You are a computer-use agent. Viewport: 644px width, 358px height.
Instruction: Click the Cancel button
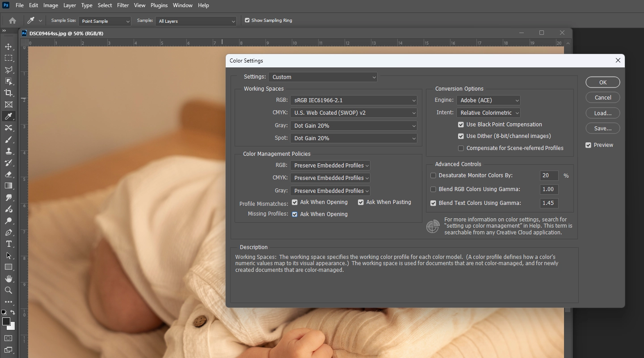coord(603,97)
